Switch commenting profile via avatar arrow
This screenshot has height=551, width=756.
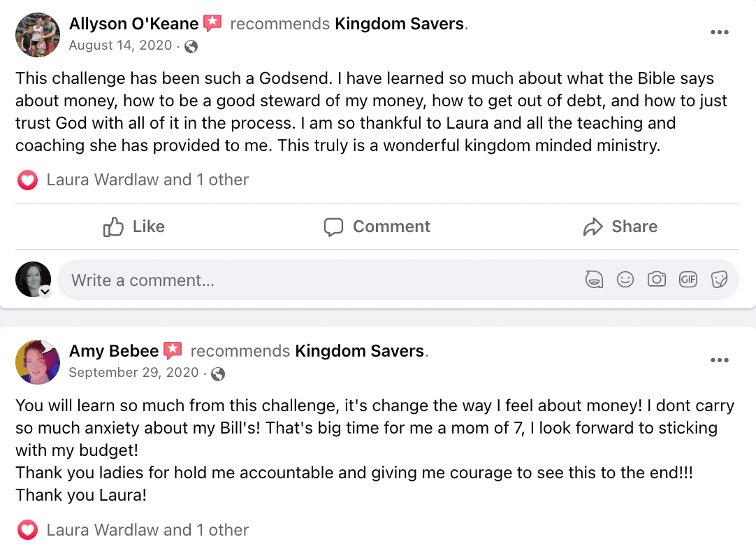point(45,292)
